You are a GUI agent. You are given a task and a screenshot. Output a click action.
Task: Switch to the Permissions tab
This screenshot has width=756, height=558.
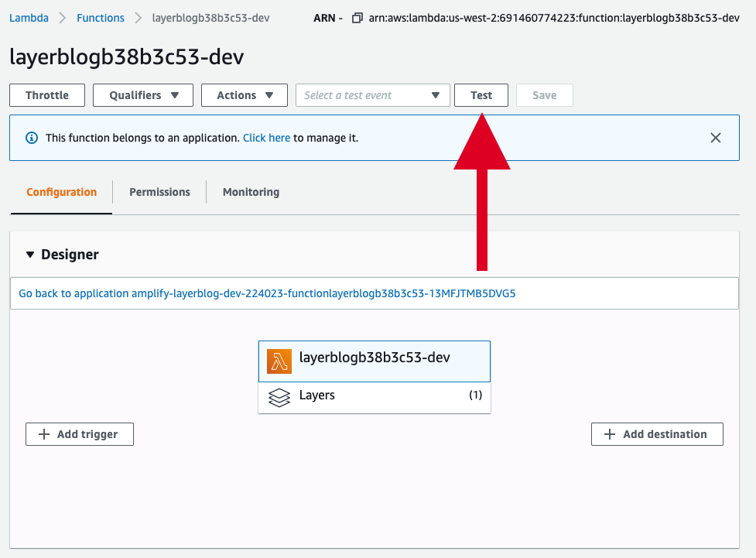click(159, 192)
